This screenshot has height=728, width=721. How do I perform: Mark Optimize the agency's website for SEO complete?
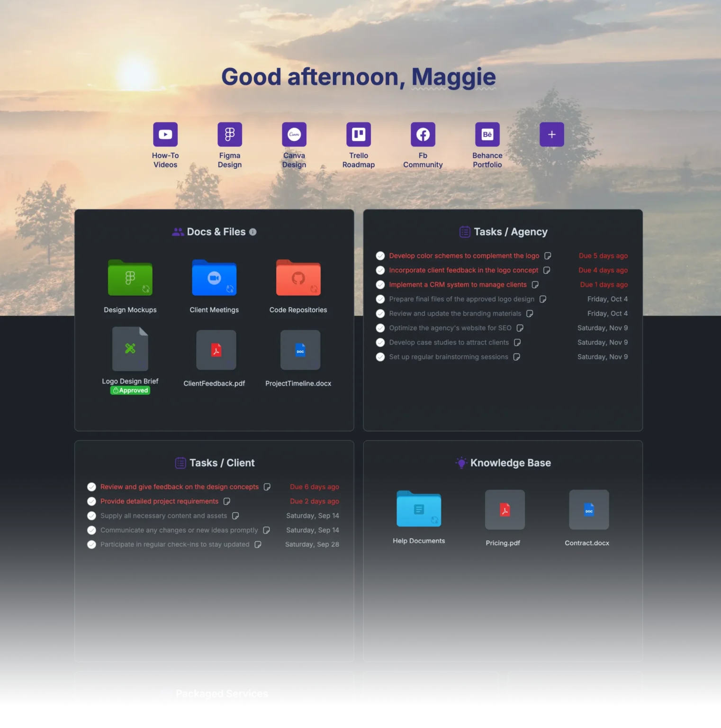(x=380, y=328)
